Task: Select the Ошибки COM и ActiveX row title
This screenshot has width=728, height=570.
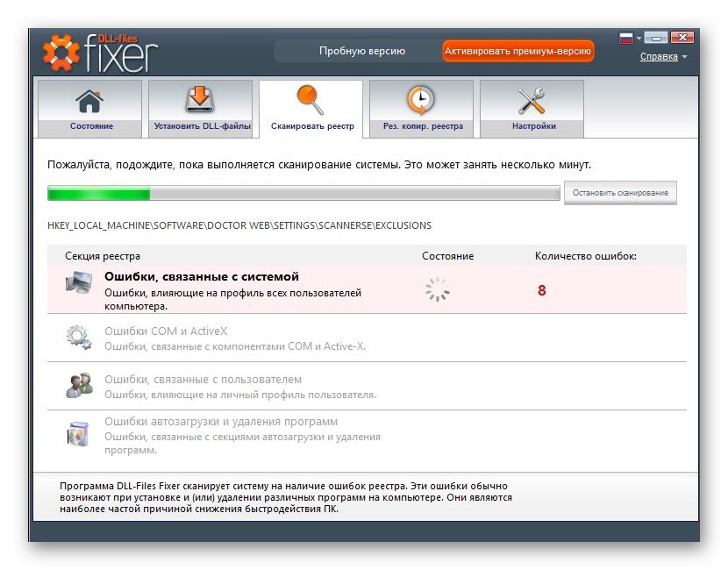Action: point(166,331)
